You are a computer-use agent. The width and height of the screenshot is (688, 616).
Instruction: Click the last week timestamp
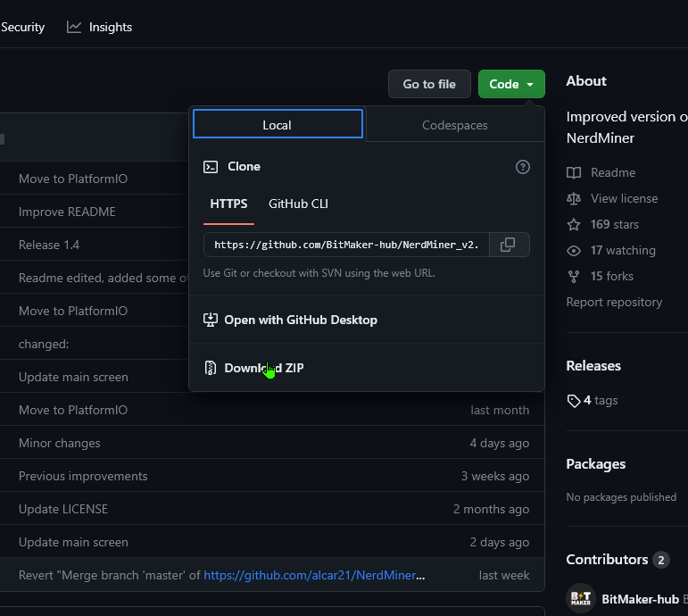pyautogui.click(x=504, y=575)
